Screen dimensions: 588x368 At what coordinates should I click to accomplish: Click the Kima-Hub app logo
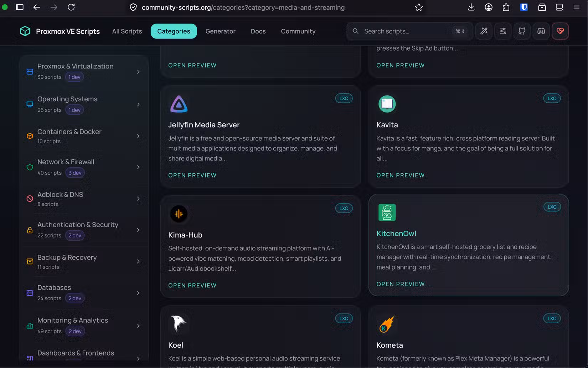tap(179, 214)
